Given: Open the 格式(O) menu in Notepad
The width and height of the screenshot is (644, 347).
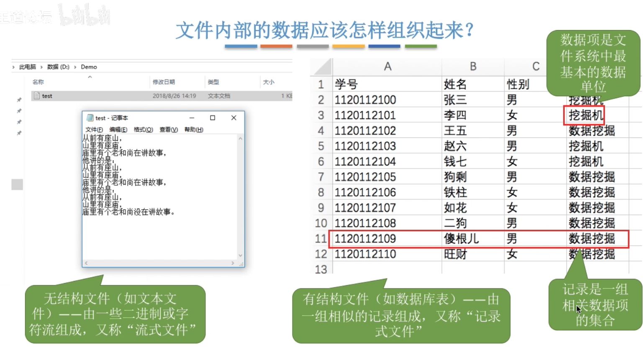Looking at the screenshot, I should tap(143, 130).
